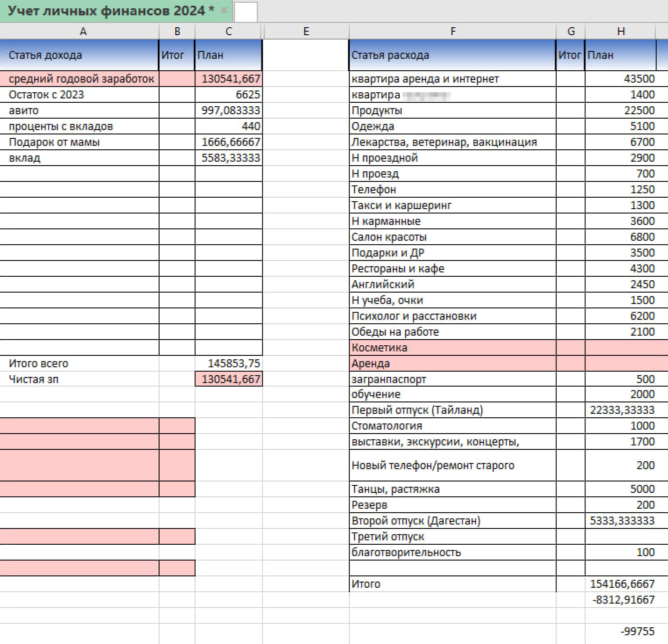Close the 'Учет личных финансов 2024' tab

(x=224, y=11)
